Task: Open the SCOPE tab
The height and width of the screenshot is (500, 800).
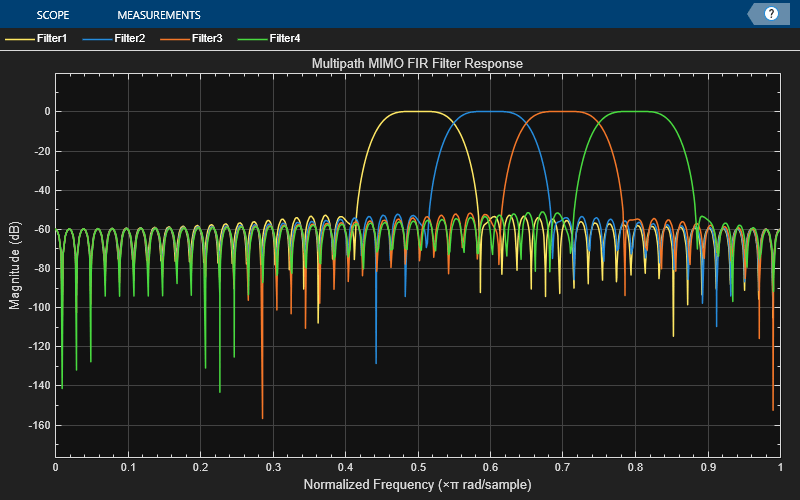Action: [54, 15]
